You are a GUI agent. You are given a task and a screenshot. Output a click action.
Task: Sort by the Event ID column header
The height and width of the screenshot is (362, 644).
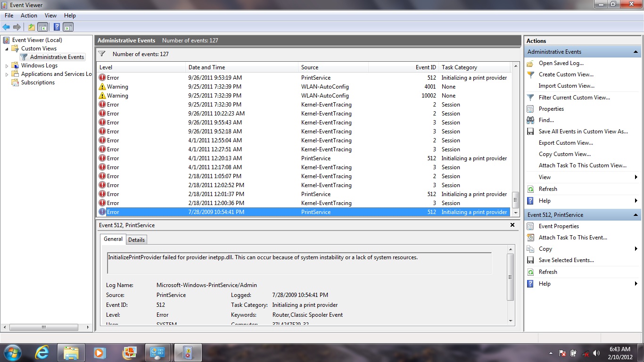point(404,67)
